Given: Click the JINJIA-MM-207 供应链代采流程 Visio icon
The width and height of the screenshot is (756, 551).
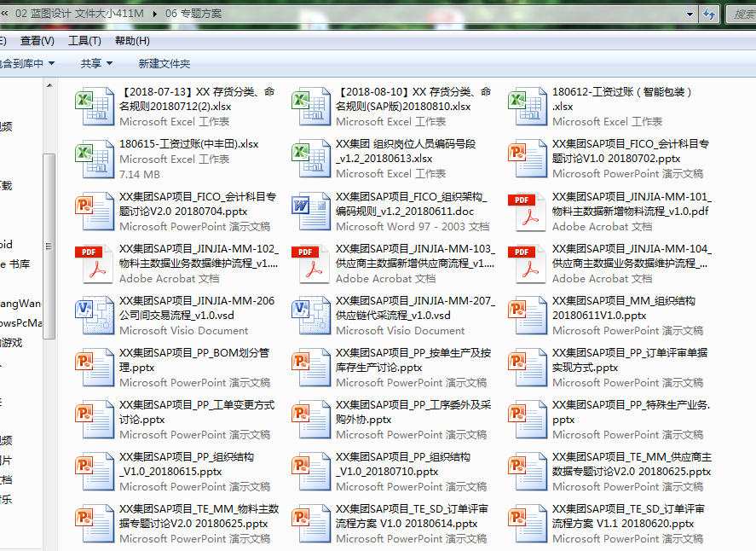Looking at the screenshot, I should point(310,316).
